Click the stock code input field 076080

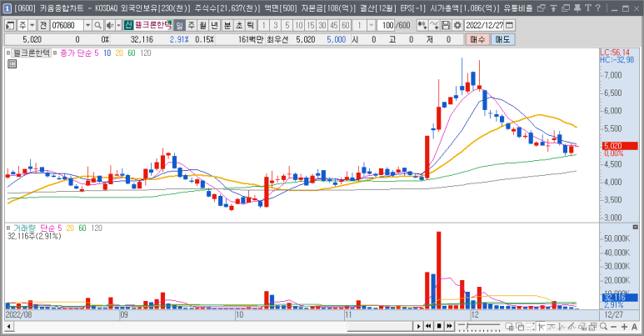[67, 26]
